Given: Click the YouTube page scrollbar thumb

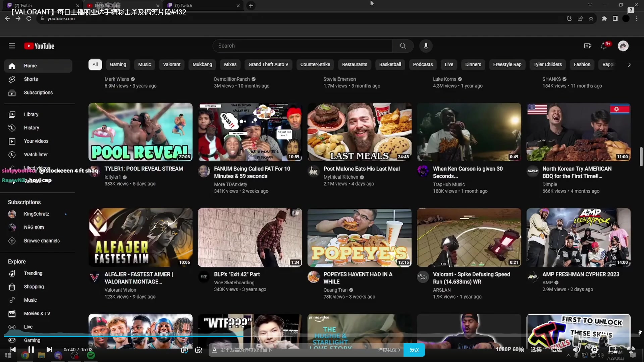Looking at the screenshot, I should [641, 157].
